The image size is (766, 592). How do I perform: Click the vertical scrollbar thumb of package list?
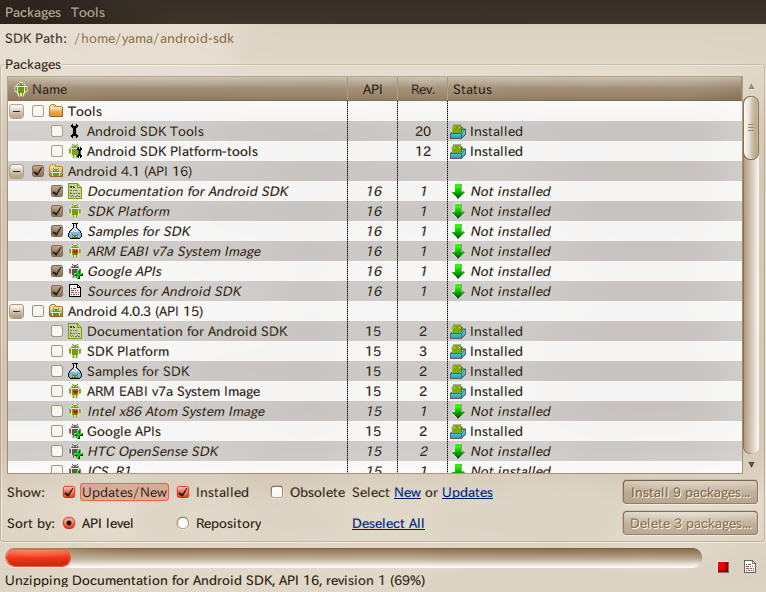pos(751,128)
